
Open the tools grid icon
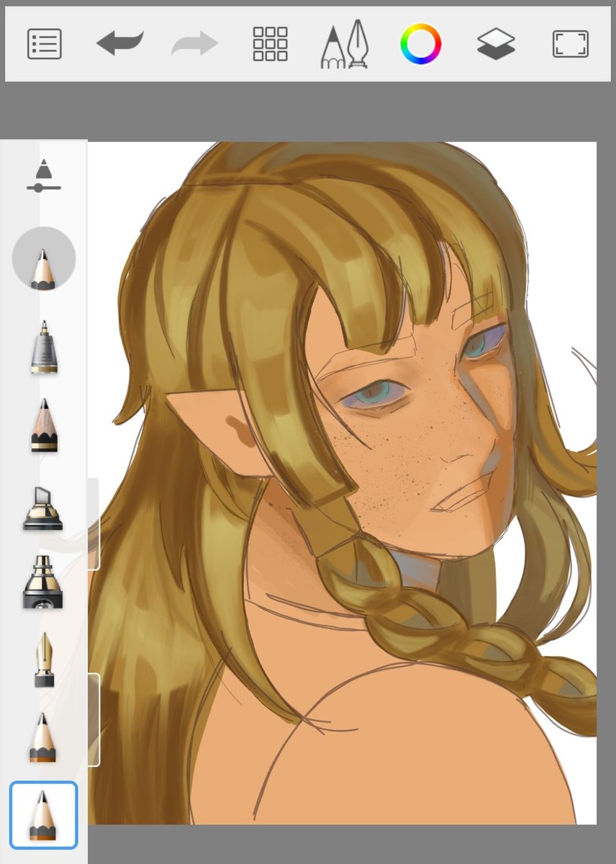pos(270,44)
